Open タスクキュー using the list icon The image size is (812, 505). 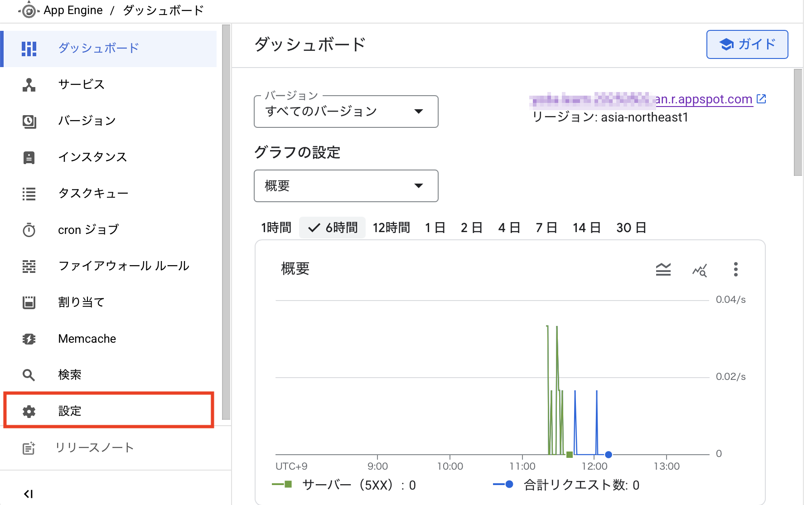[x=29, y=194]
